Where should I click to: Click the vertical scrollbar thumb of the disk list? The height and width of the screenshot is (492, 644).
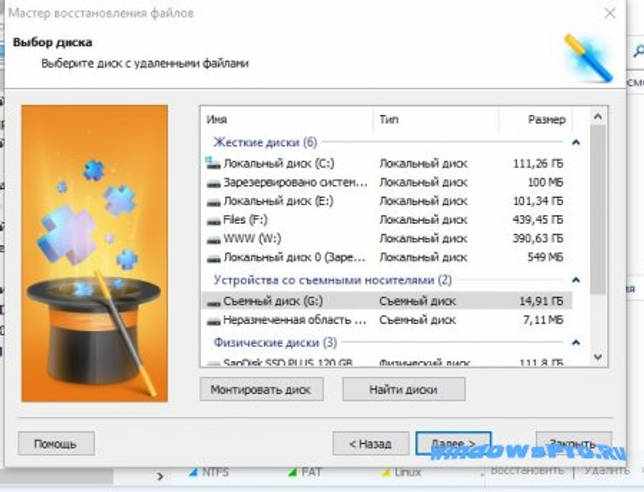[598, 209]
